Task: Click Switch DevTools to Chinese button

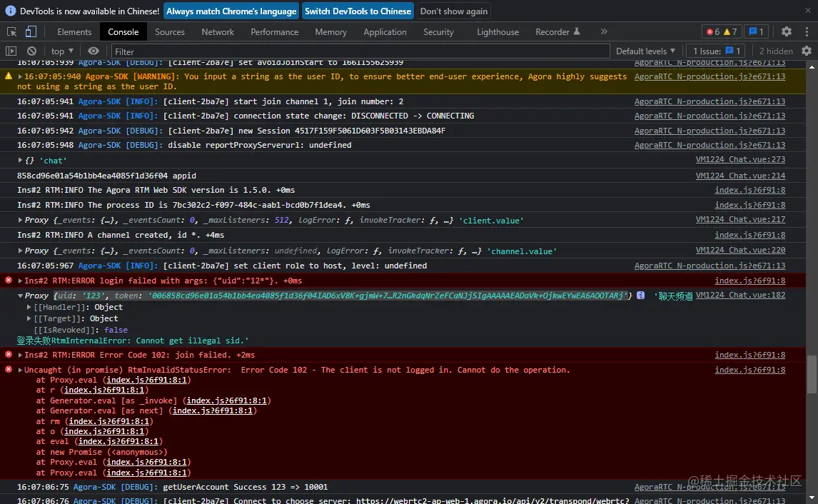Action: pos(358,11)
